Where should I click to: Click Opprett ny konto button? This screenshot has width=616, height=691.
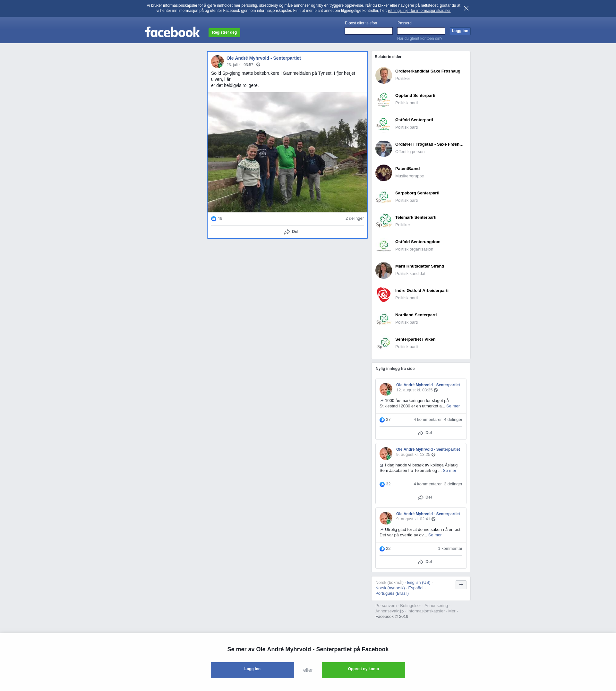point(363,670)
